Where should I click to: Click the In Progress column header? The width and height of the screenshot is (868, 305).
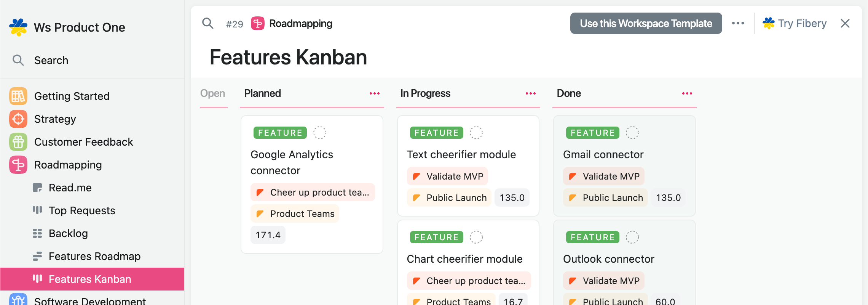point(425,93)
